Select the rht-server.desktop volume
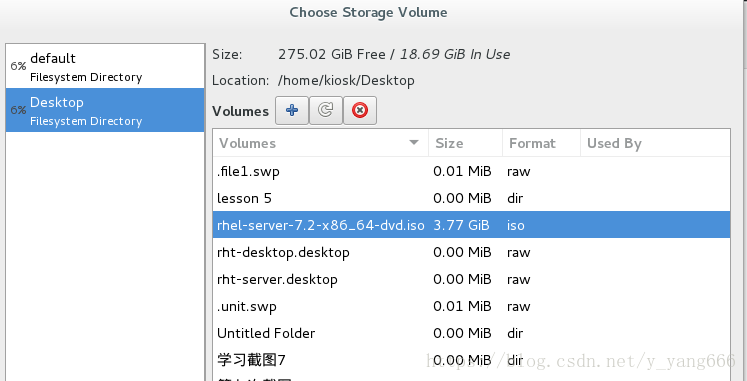 (471, 279)
